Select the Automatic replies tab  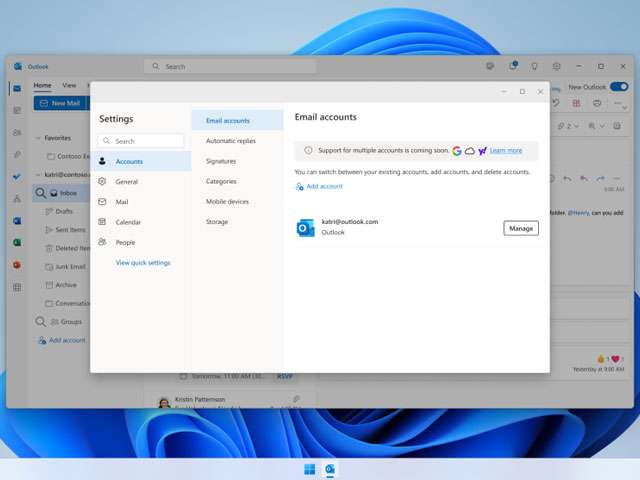click(230, 141)
